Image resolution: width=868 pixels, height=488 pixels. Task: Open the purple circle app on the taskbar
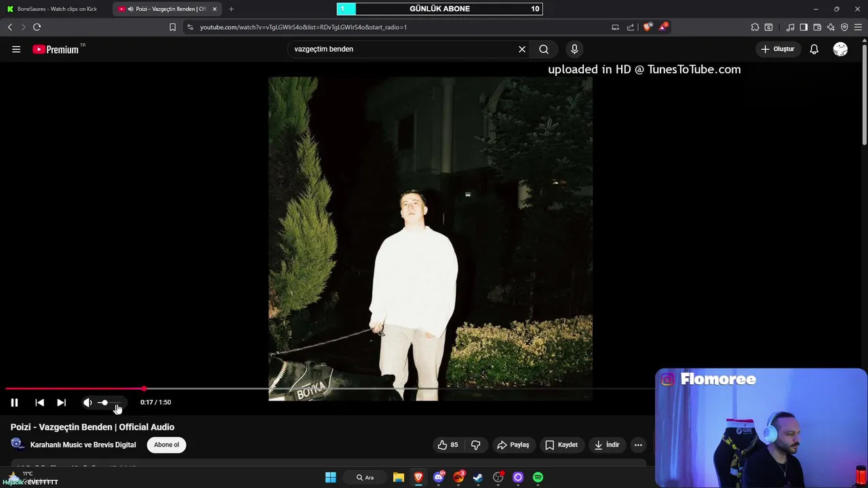click(518, 477)
